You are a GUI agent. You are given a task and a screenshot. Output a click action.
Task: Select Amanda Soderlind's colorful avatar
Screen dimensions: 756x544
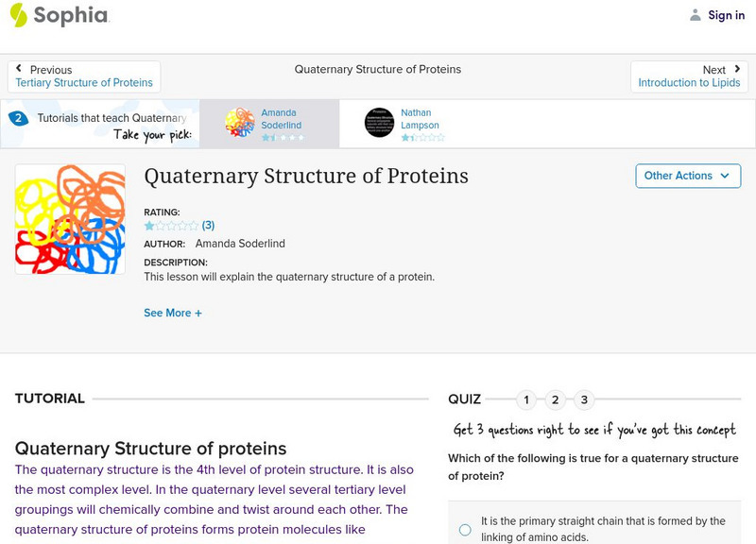240,123
